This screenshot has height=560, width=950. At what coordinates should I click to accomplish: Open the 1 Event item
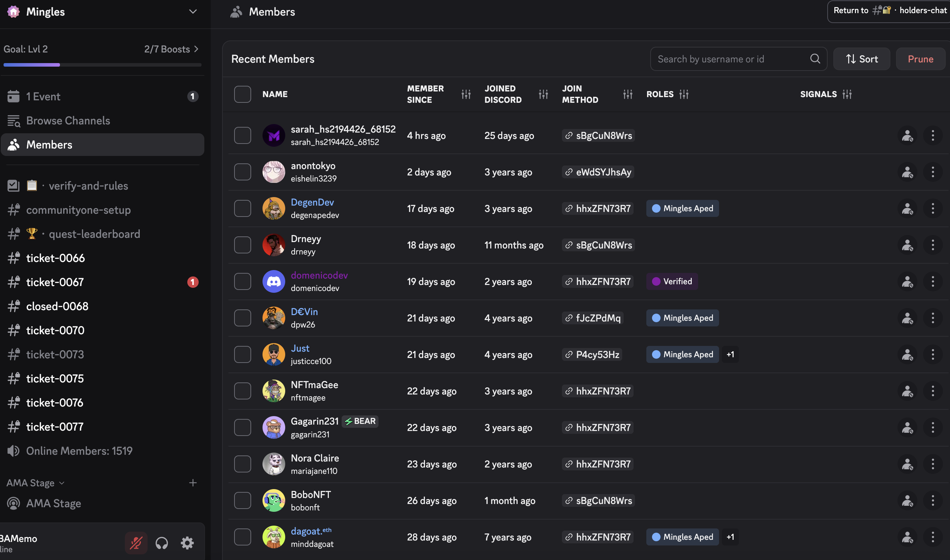pyautogui.click(x=102, y=96)
